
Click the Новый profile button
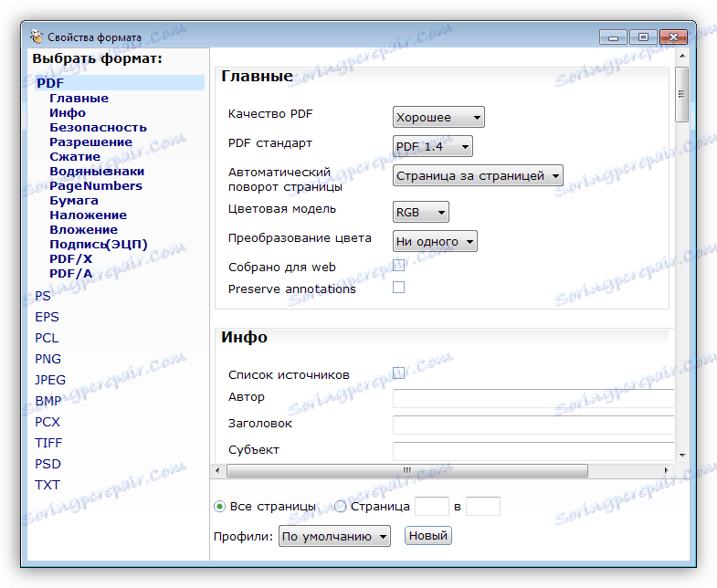click(428, 535)
